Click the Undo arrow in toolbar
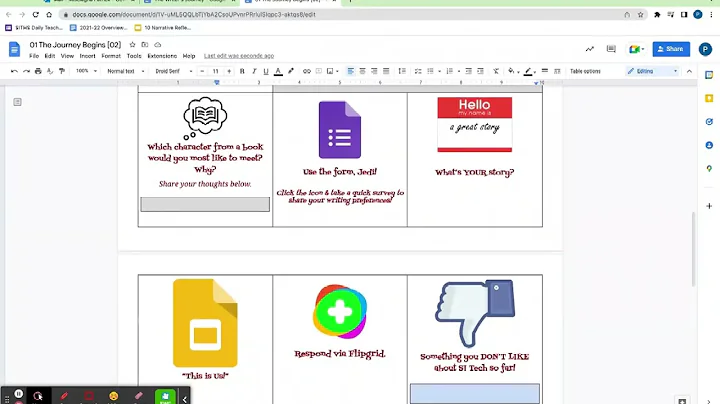The height and width of the screenshot is (404, 720). [14, 71]
